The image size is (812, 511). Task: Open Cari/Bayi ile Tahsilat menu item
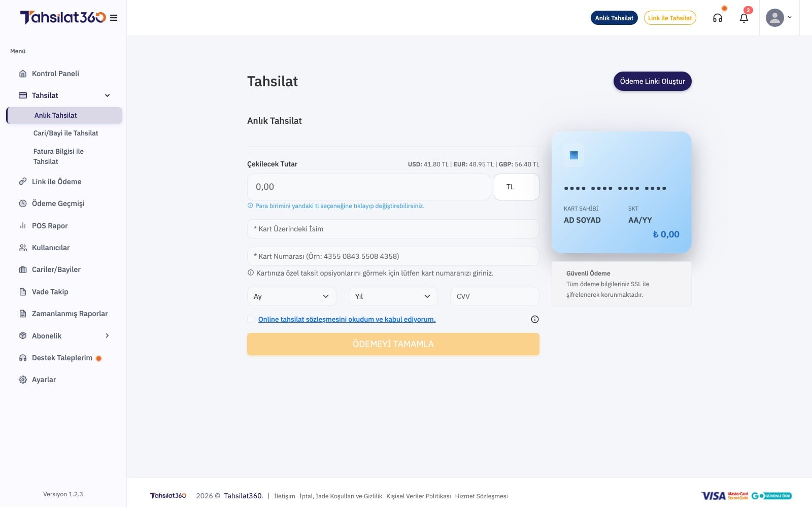pyautogui.click(x=66, y=133)
